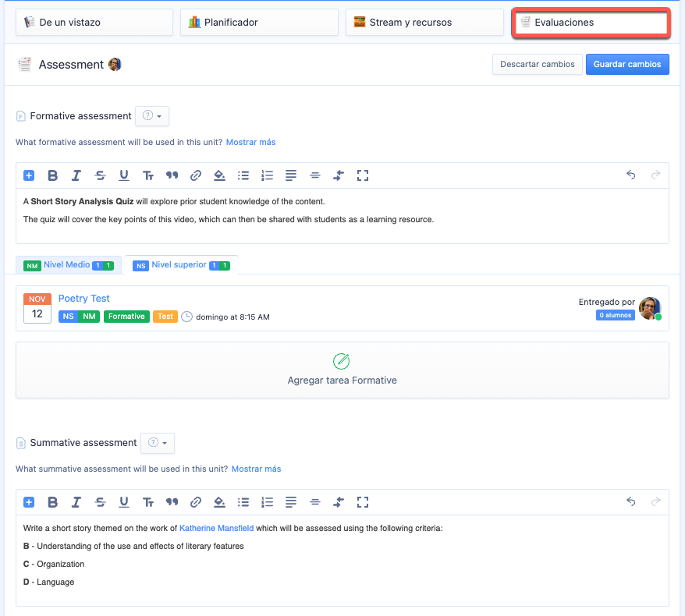Open highlight color picker in formative editor
This screenshot has height=616, width=685.
coord(219,175)
